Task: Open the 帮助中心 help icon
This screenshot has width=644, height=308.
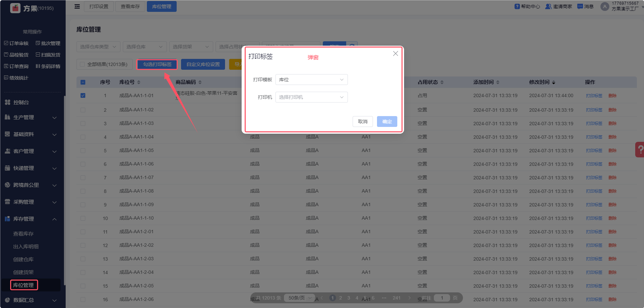Action: (x=517, y=6)
